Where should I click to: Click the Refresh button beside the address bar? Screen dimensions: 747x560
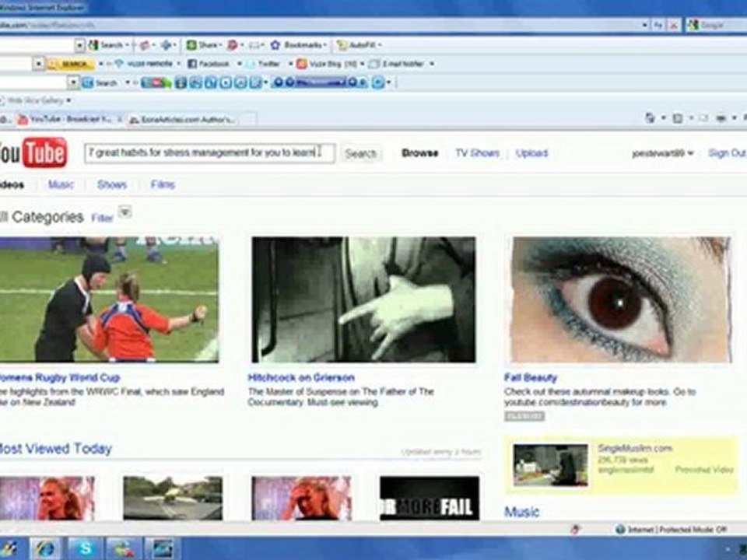pyautogui.click(x=659, y=25)
